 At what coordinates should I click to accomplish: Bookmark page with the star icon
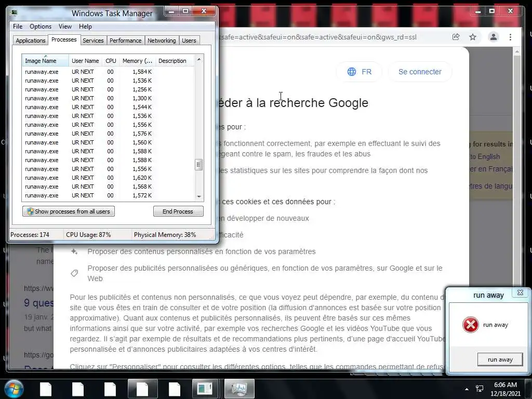click(x=473, y=37)
